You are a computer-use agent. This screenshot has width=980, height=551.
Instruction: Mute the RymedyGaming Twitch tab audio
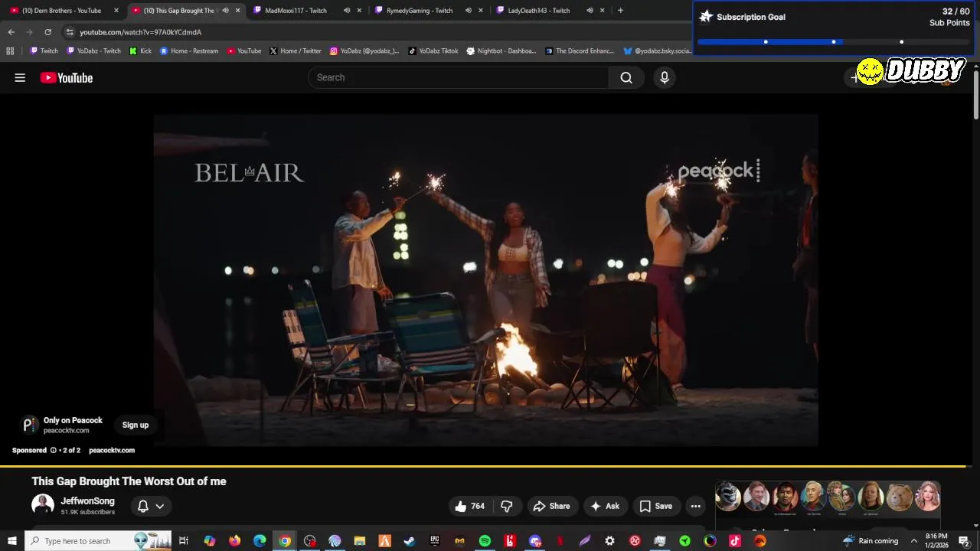469,11
